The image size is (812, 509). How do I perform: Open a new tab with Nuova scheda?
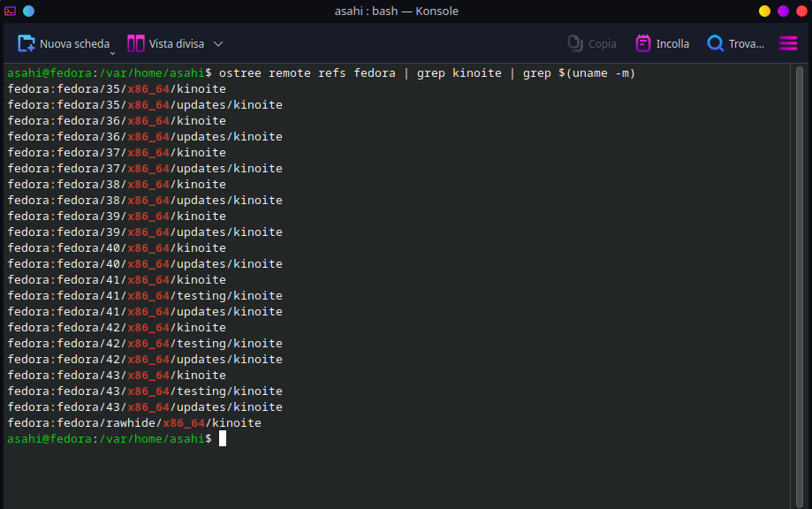coord(64,43)
